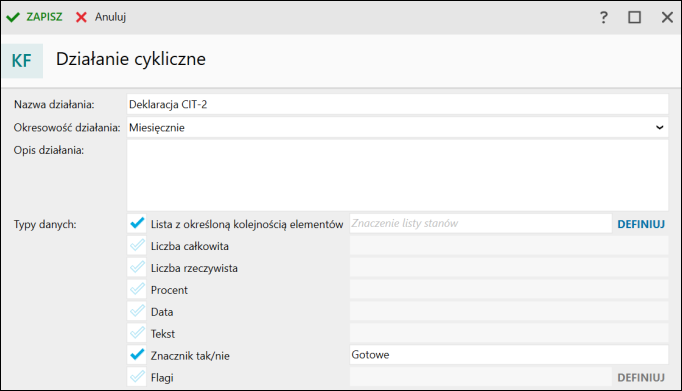The width and height of the screenshot is (682, 391).
Task: Click DEFINIUJ next to the list states field
Action: (641, 224)
